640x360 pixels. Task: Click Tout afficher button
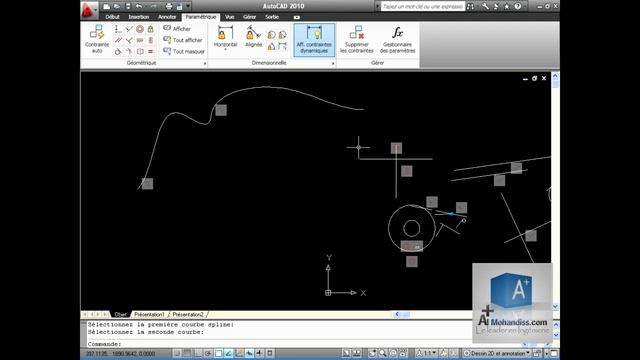pyautogui.click(x=183, y=40)
